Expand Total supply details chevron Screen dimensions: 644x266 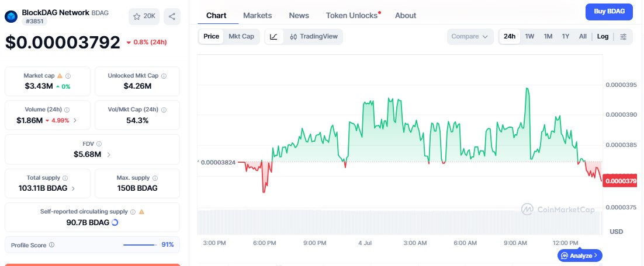73,188
